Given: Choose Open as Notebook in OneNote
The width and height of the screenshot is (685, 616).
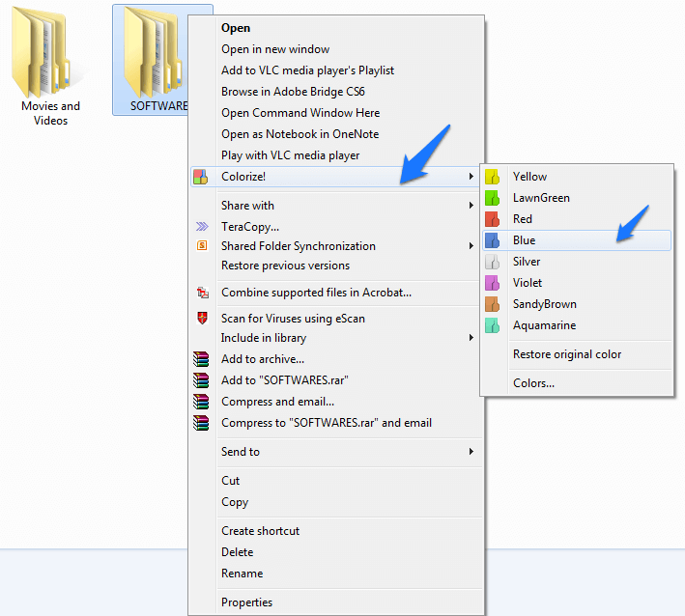Looking at the screenshot, I should 336,134.
